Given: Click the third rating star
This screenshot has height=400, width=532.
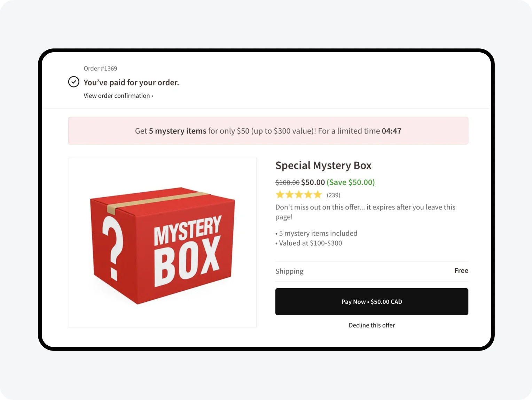Looking at the screenshot, I should click(299, 194).
